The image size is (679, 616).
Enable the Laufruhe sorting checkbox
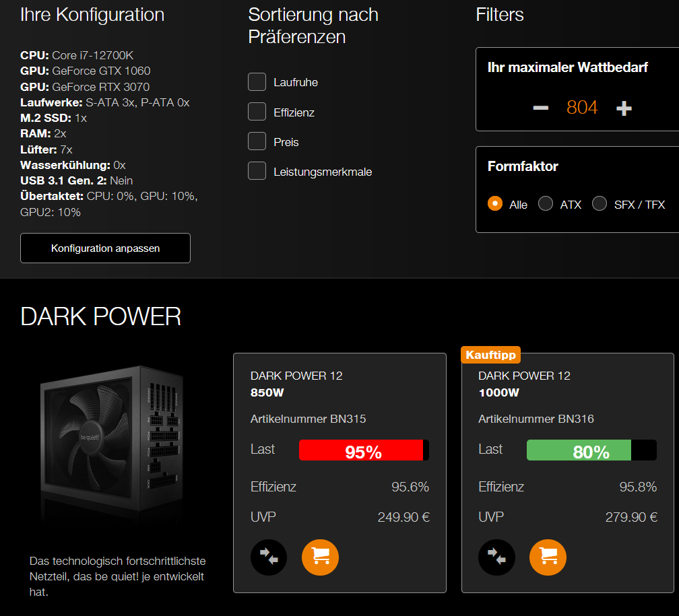click(257, 82)
